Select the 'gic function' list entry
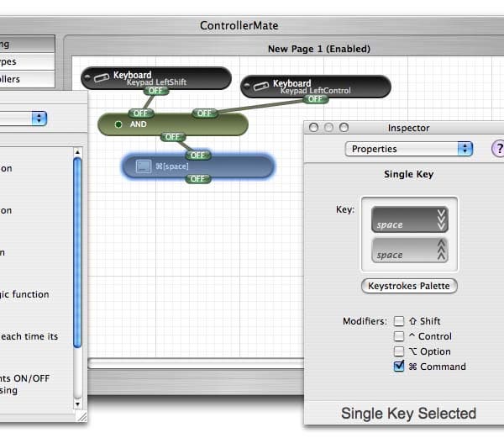Viewport: 504px width, 438px height. click(24, 294)
